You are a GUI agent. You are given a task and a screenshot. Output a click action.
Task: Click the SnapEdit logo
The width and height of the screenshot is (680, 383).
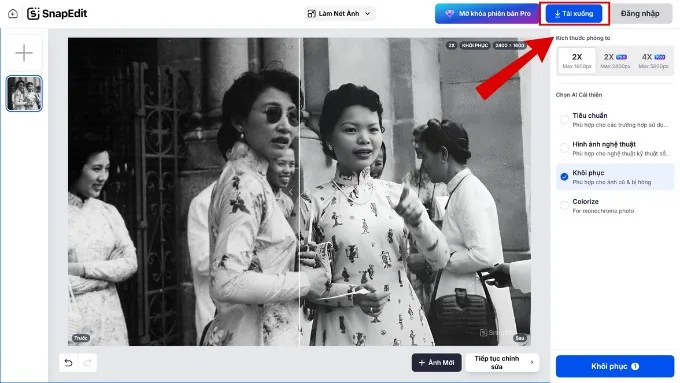pos(57,13)
